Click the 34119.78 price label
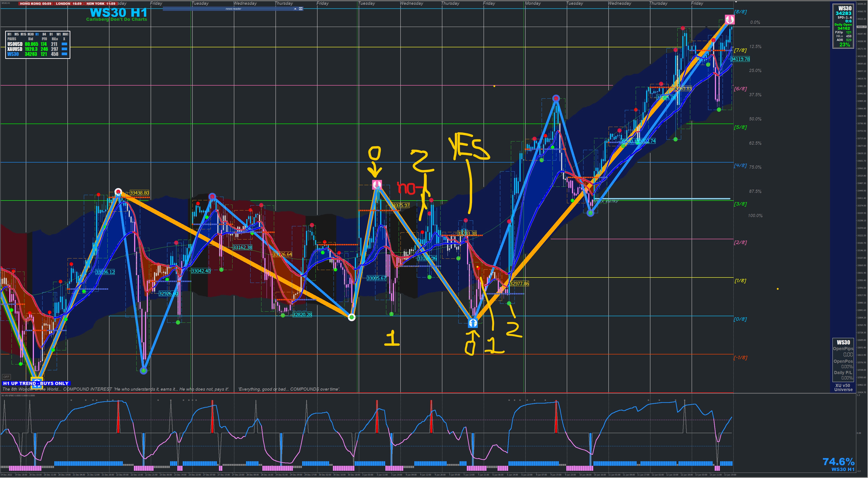868x478 pixels. [740, 59]
